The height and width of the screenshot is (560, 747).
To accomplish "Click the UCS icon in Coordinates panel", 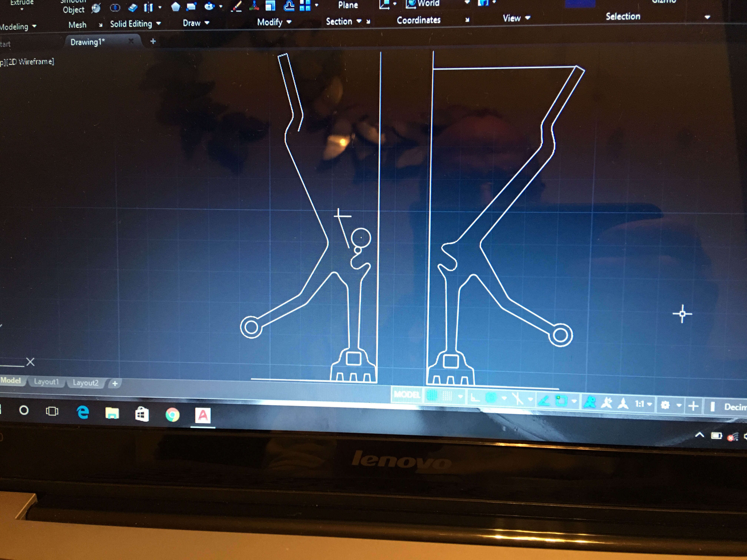I will (x=384, y=4).
